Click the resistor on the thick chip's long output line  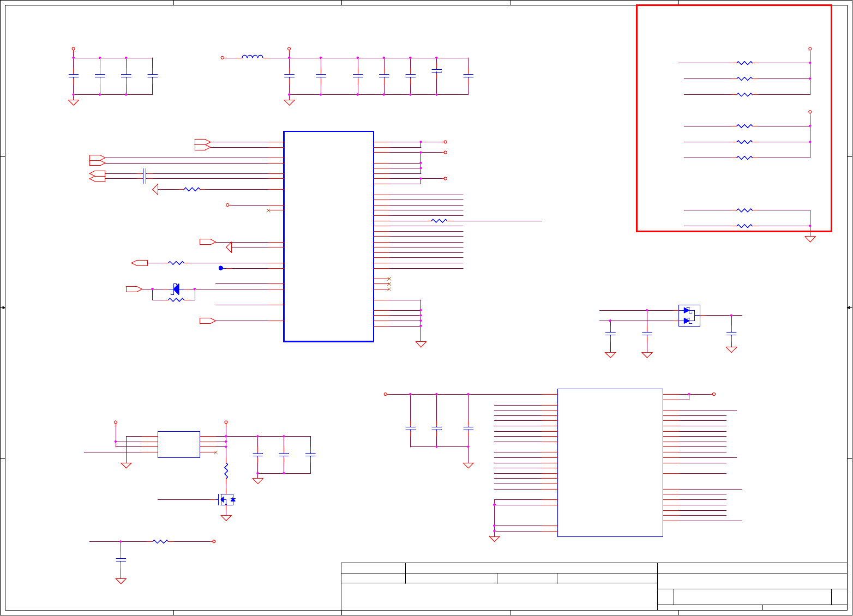click(x=439, y=221)
